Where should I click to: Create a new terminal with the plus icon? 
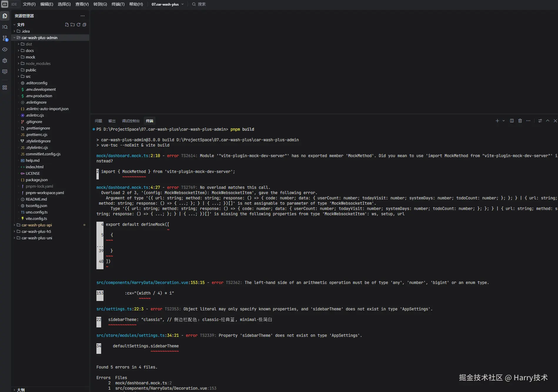(497, 121)
